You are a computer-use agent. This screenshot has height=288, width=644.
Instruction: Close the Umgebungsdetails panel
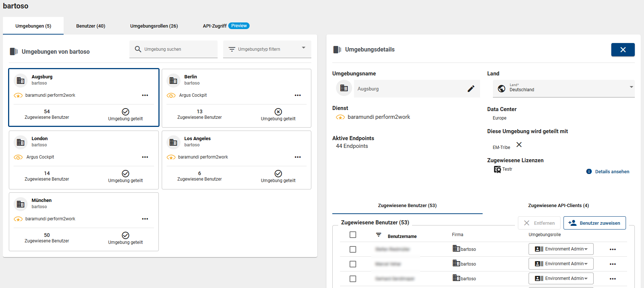[623, 50]
